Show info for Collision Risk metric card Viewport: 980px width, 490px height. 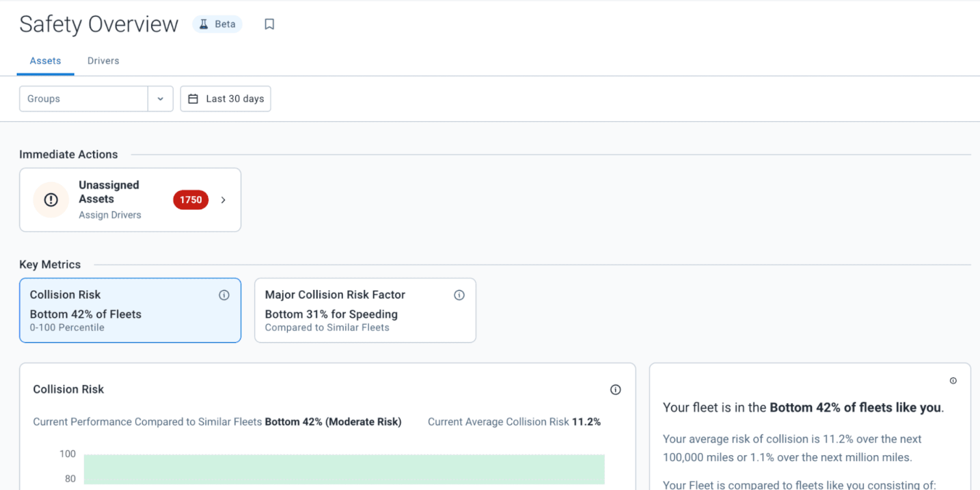coord(224,295)
